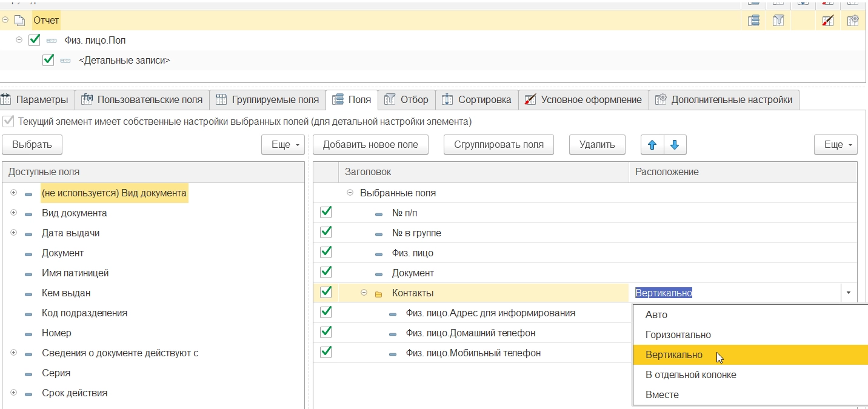Expand the Дата выдачи available field
868x409 pixels.
[x=13, y=233]
